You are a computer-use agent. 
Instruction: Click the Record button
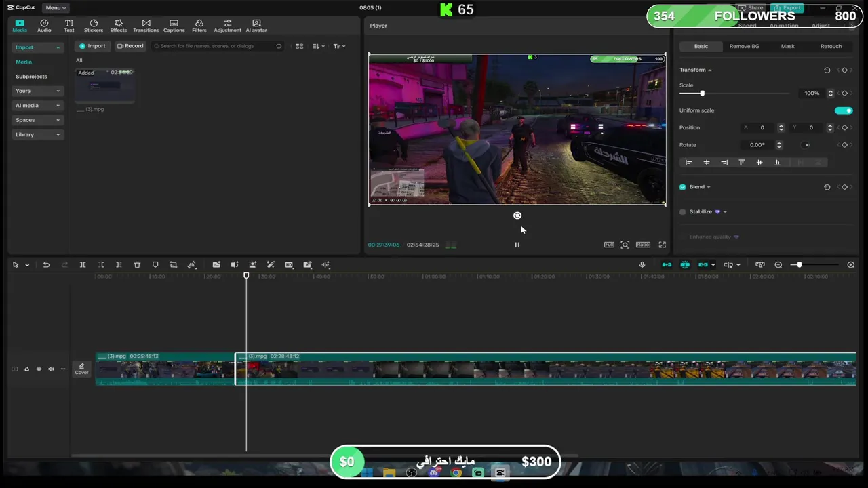[x=130, y=46]
